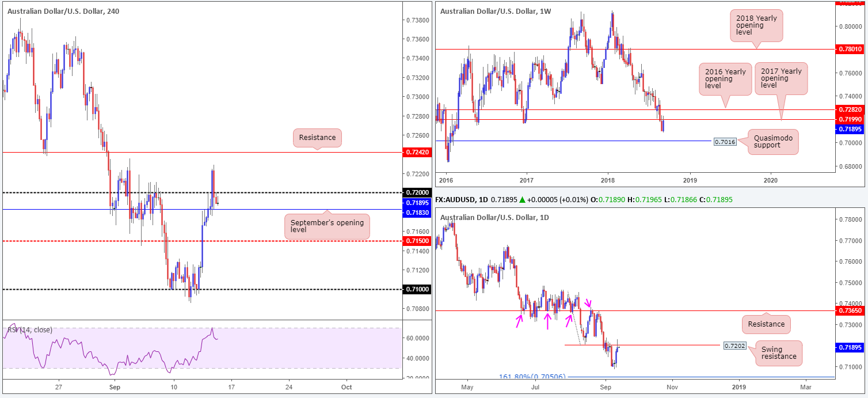Image resolution: width=868 pixels, height=398 pixels.
Task: Click 0.80000 on the weekly chart price axis
Action: (850, 26)
